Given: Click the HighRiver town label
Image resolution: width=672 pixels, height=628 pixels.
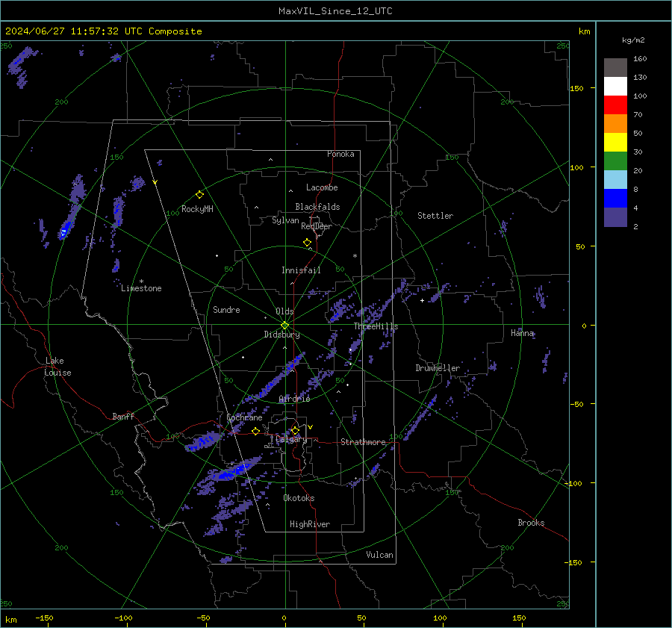Looking at the screenshot, I should click(x=309, y=524).
